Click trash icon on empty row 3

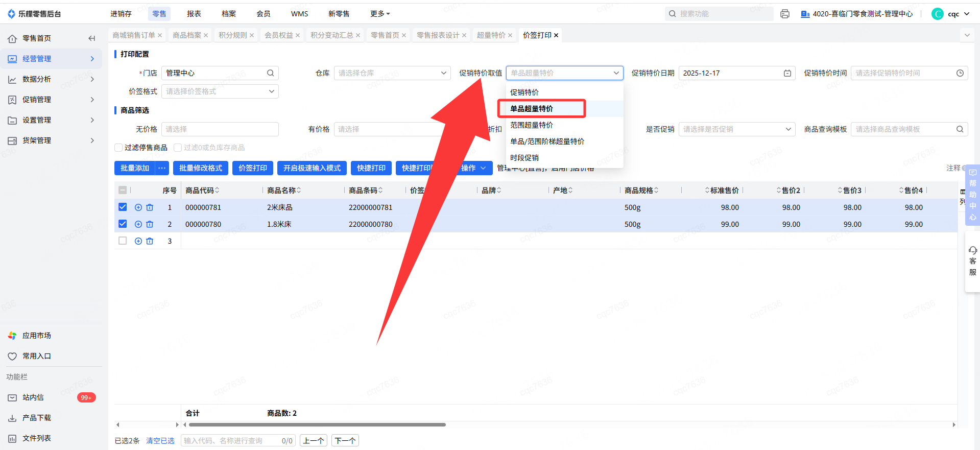pos(150,241)
